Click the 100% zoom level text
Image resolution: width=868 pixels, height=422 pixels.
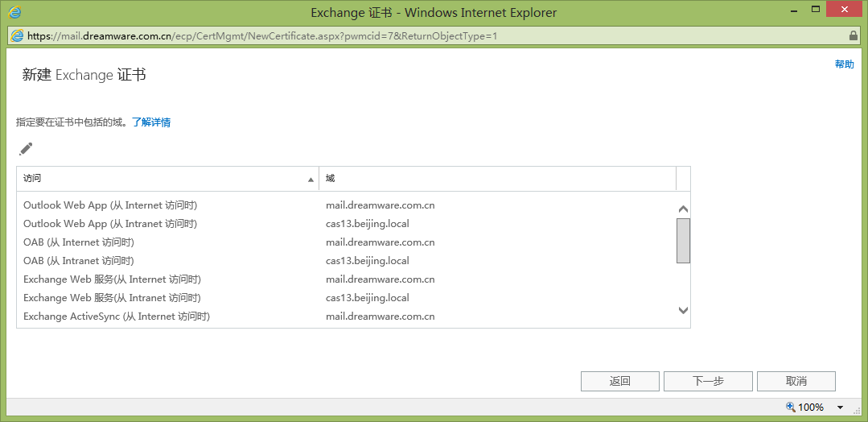[x=811, y=408]
